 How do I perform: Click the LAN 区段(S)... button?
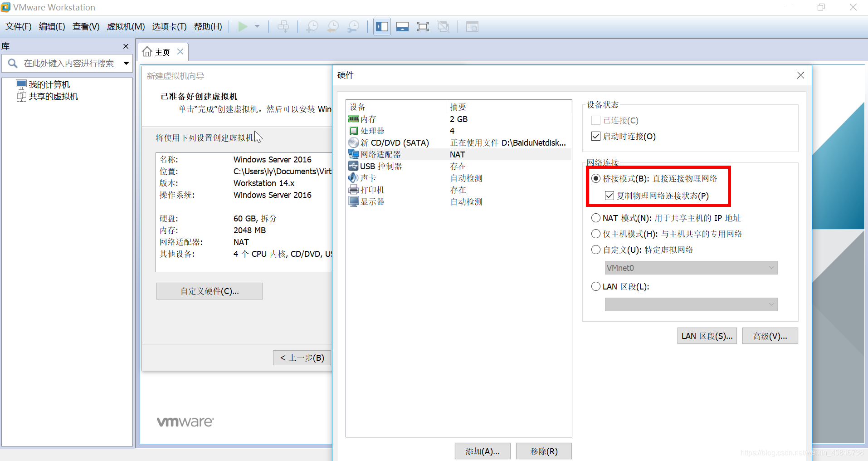click(x=707, y=336)
